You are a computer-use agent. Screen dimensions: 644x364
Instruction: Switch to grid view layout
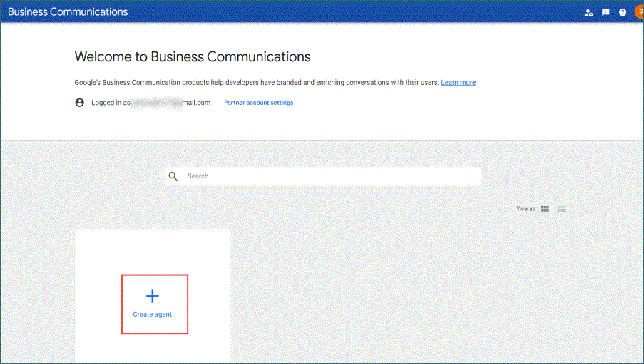pyautogui.click(x=545, y=208)
